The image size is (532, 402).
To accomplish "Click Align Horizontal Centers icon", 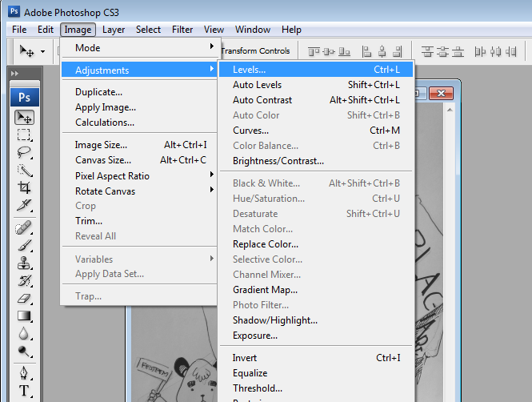I will [x=382, y=51].
